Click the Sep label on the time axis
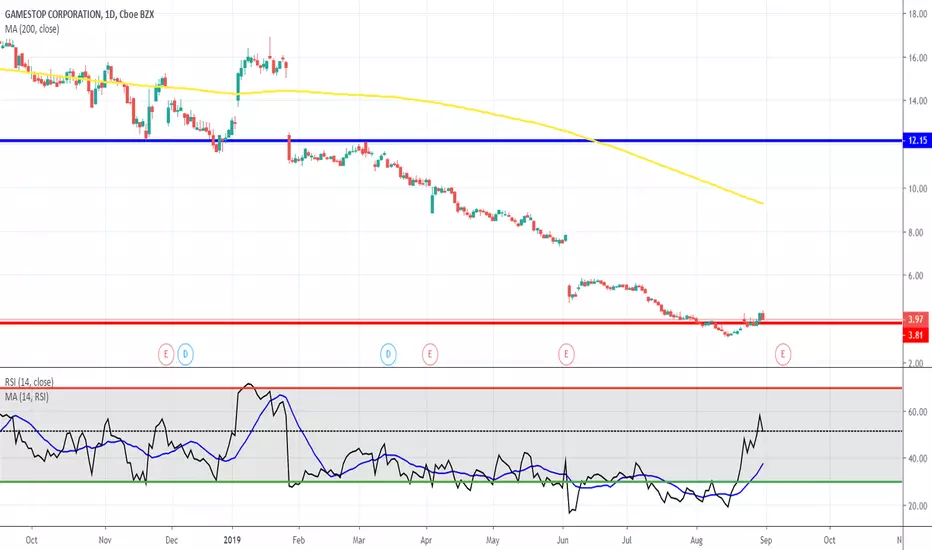 click(x=766, y=540)
